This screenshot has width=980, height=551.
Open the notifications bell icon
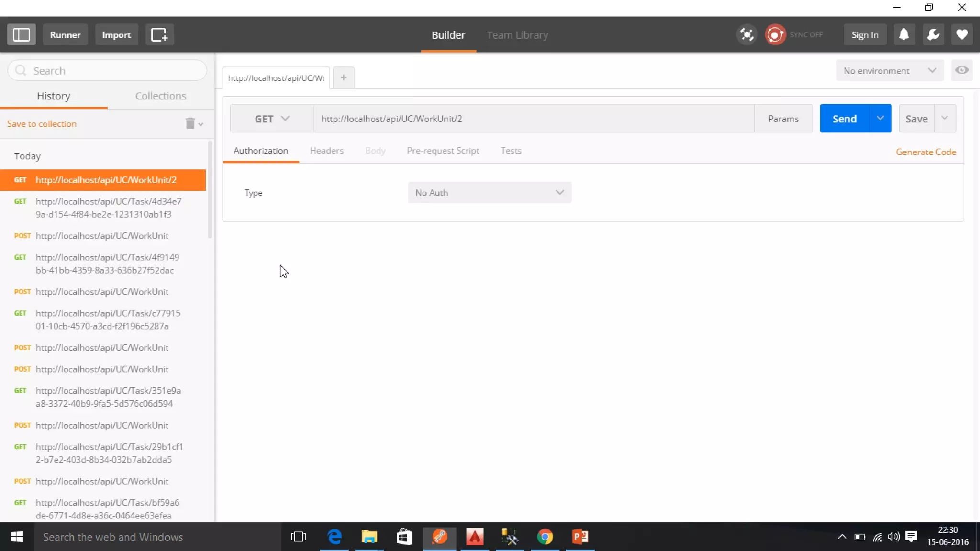click(903, 34)
